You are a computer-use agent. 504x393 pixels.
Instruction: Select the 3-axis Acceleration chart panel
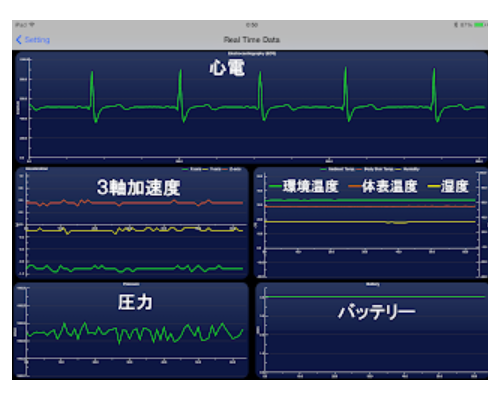click(132, 223)
